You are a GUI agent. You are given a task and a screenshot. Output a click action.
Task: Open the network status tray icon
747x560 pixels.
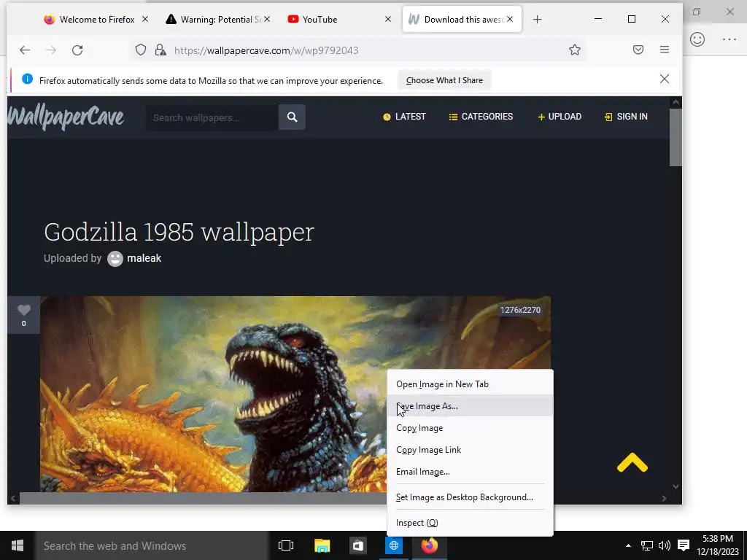point(646,545)
